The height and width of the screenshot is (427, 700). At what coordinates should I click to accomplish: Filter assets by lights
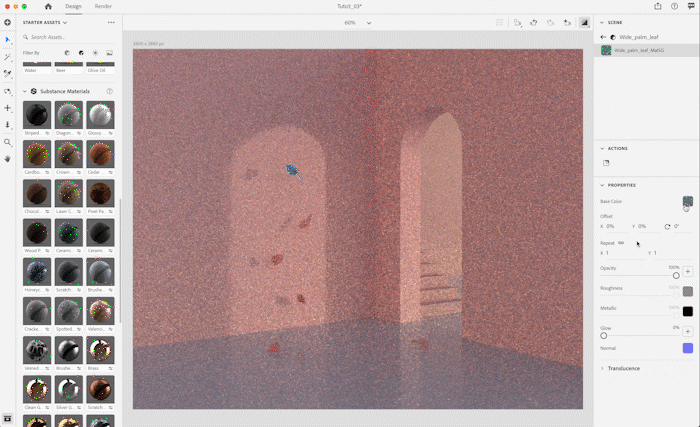point(95,52)
